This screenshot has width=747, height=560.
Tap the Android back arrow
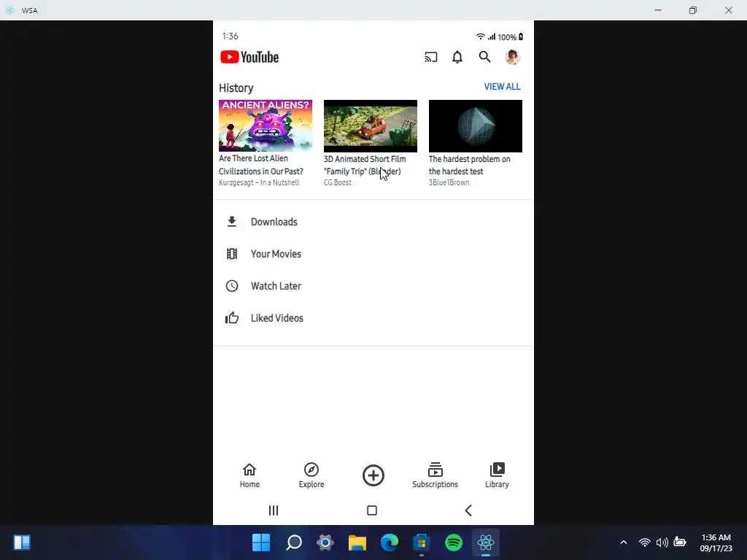468,510
